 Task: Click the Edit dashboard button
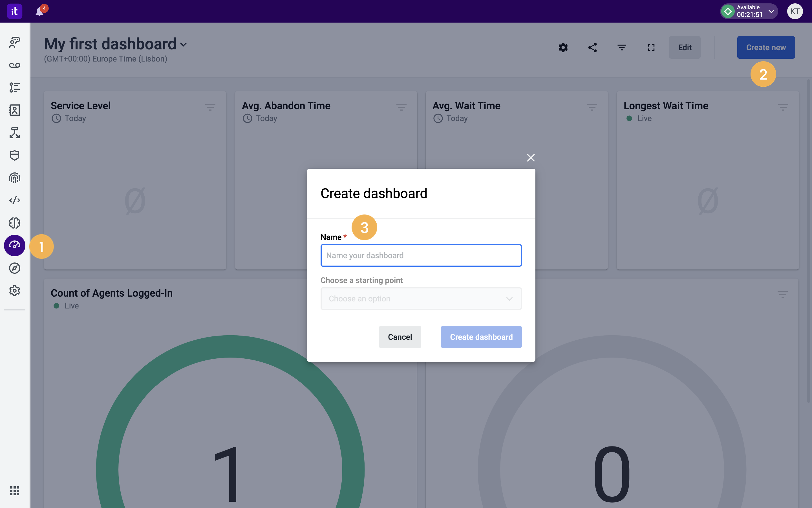685,47
